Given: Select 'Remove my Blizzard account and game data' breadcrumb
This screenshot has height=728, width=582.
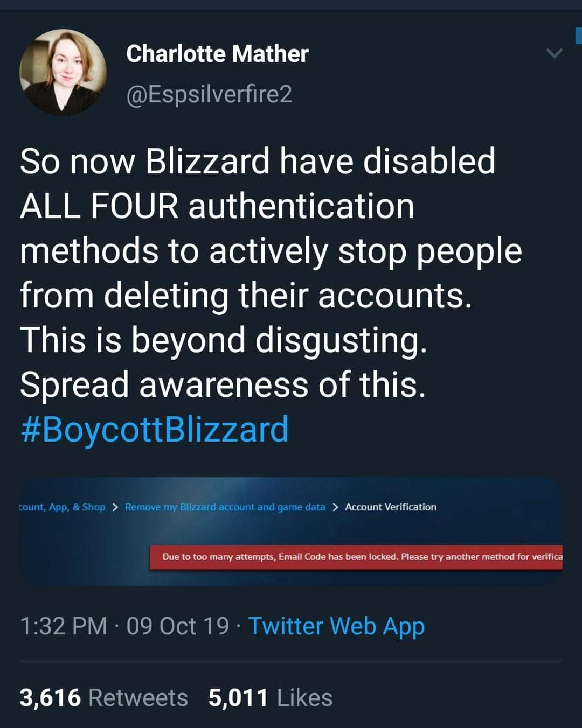Looking at the screenshot, I should pyautogui.click(x=225, y=507).
